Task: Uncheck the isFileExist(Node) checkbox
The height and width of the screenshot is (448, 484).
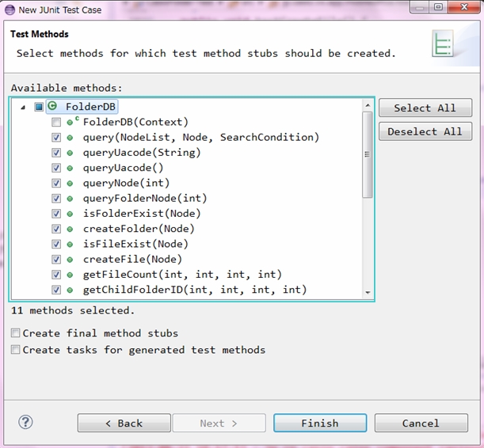Action: 56,245
